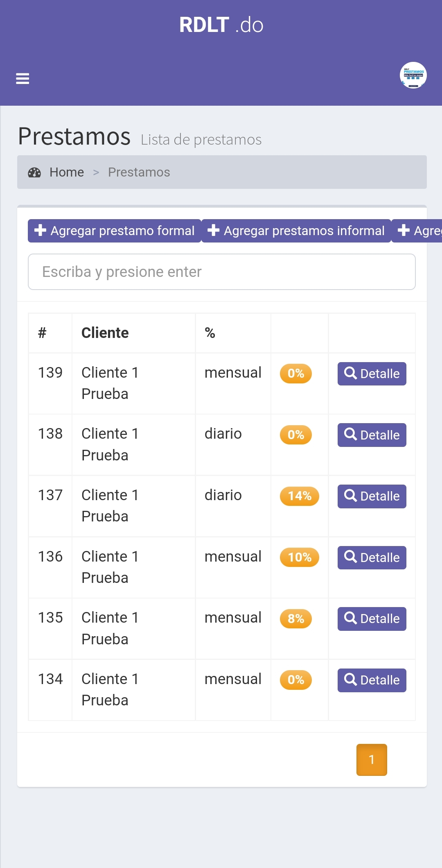
Task: Click the Cliente column header
Action: 105,333
